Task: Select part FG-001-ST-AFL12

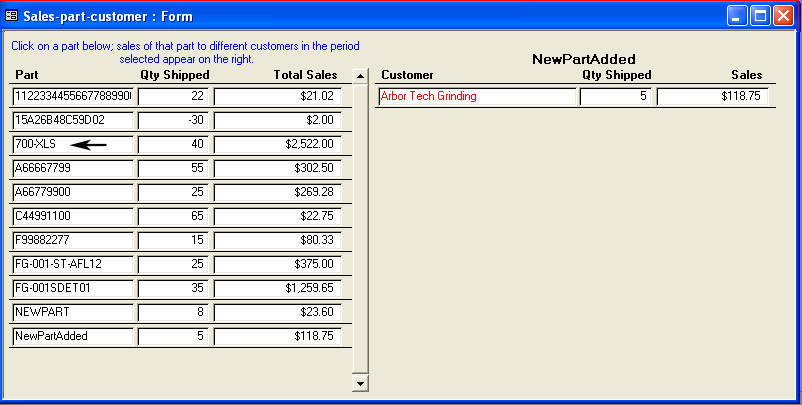Action: [x=73, y=264]
